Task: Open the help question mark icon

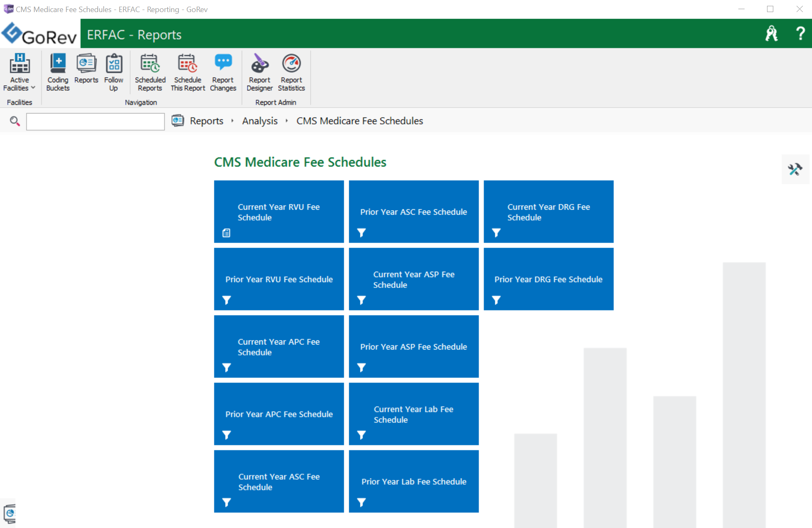Action: pyautogui.click(x=800, y=34)
